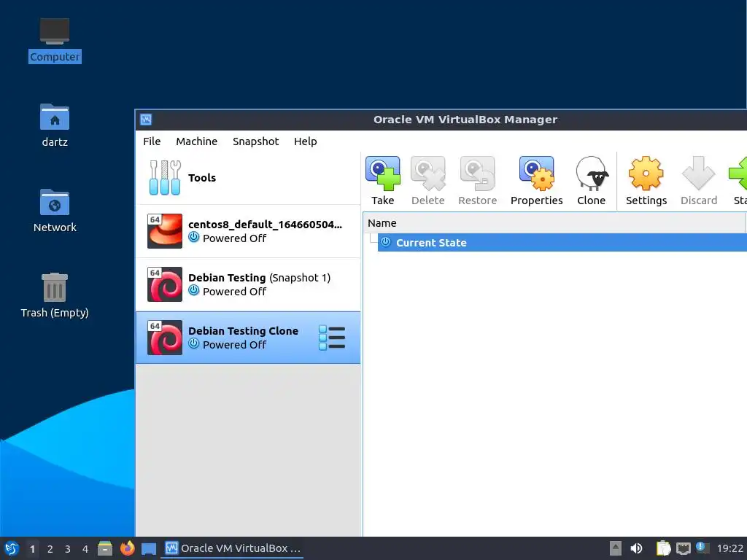This screenshot has height=560, width=747.
Task: Click the Oracle VM VirtualBox taskbar button
Action: pos(233,548)
